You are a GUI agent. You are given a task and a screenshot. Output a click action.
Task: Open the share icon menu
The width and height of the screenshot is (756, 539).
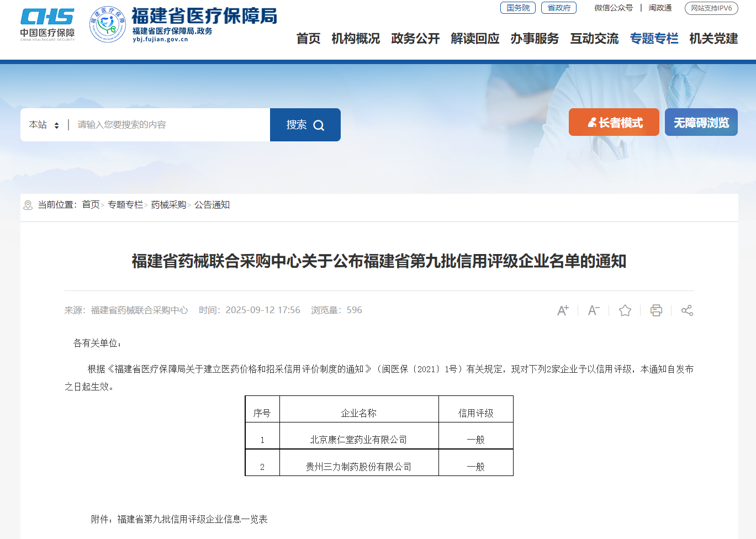pos(687,310)
